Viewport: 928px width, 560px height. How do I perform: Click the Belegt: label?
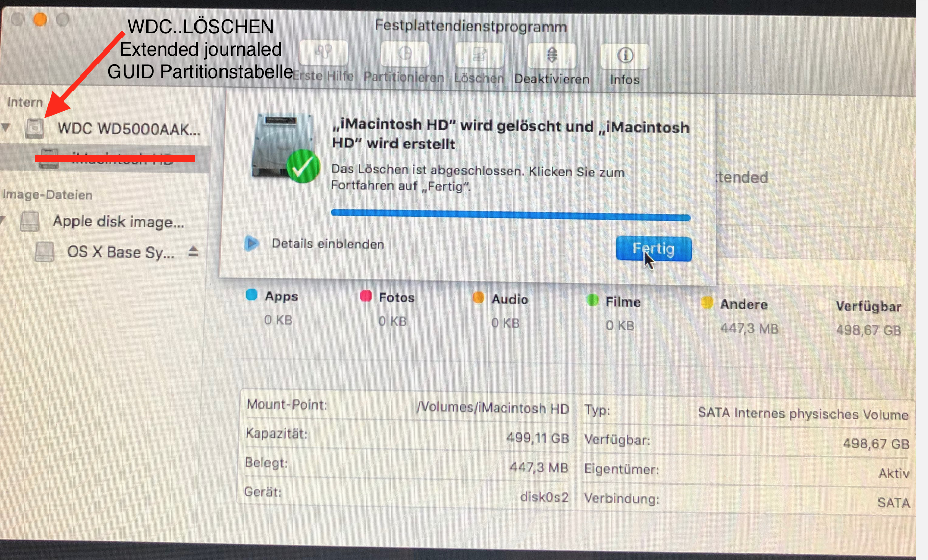tap(266, 463)
